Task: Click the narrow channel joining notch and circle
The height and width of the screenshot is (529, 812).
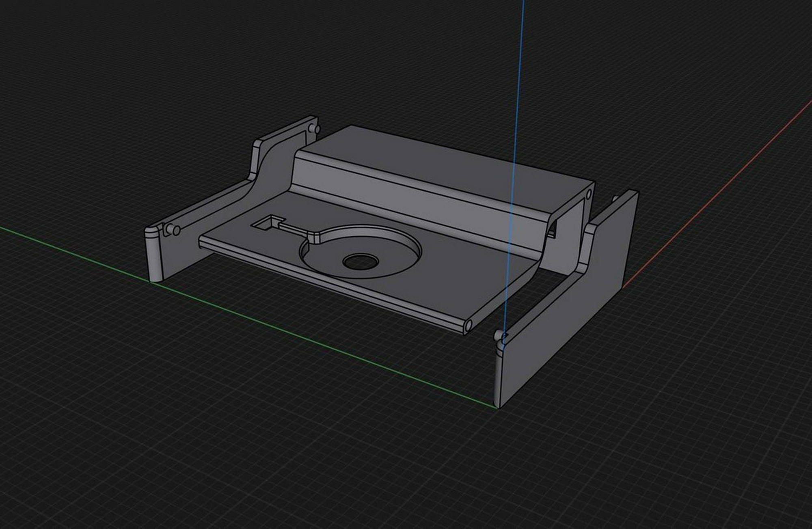Action: tap(293, 230)
